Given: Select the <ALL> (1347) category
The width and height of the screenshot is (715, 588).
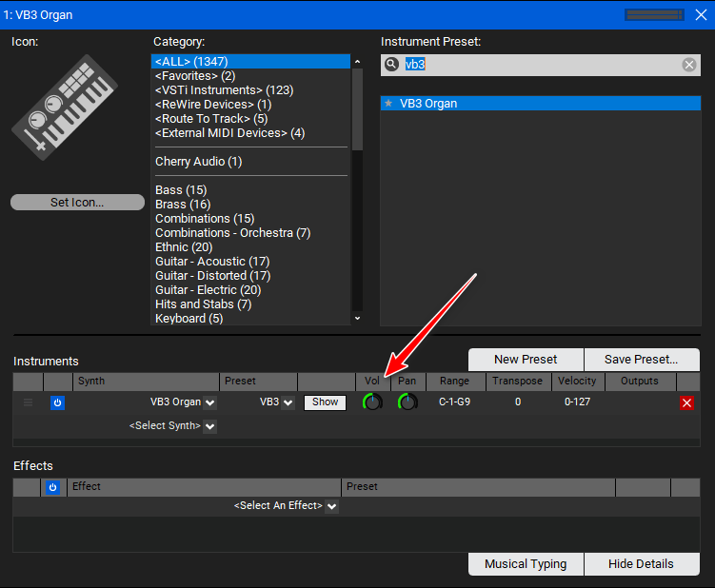Looking at the screenshot, I should (x=250, y=62).
